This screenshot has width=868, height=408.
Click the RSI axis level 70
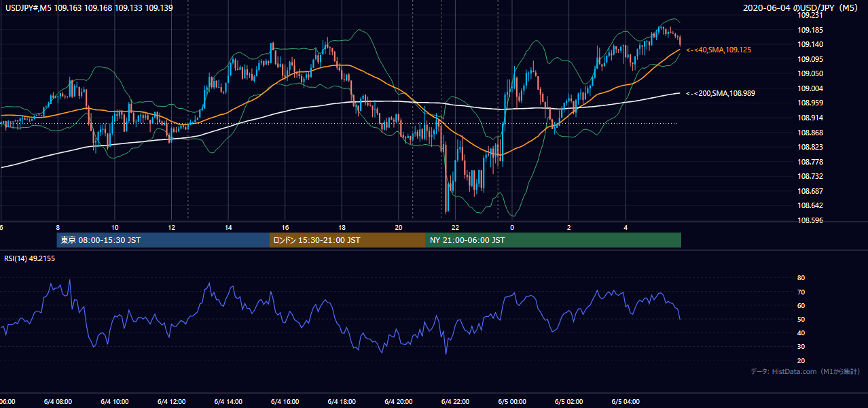[x=801, y=292]
